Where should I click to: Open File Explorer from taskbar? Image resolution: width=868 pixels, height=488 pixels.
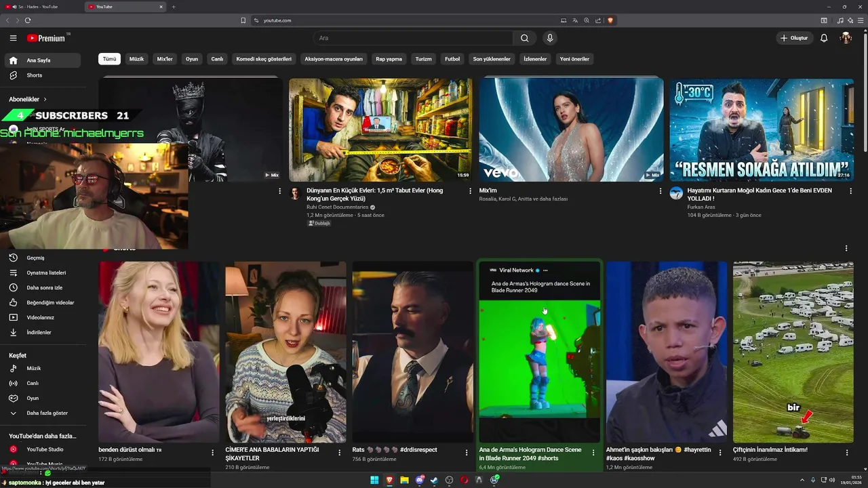(404, 480)
